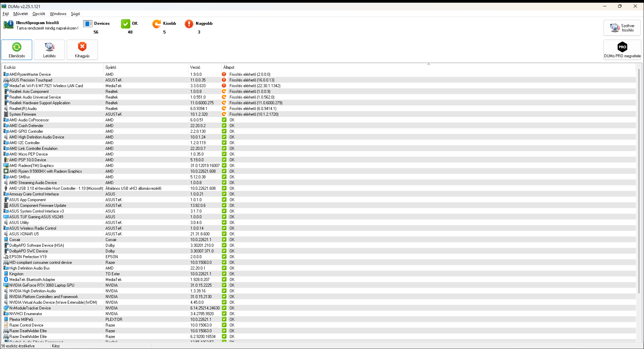
Task: Select NvModuleTracker Device row
Action: 319,308
